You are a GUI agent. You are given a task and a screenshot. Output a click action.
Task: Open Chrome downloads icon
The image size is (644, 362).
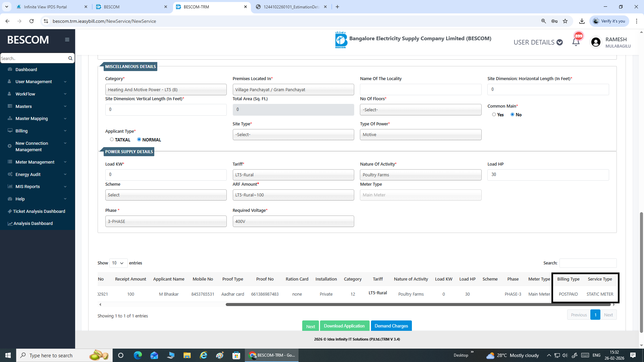point(582,21)
